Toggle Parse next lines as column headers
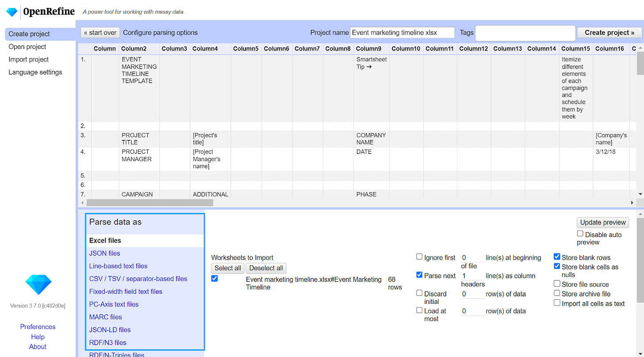The image size is (644, 357). click(419, 275)
